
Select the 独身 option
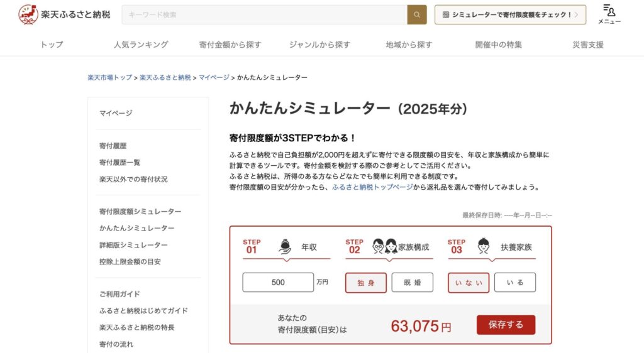pyautogui.click(x=366, y=283)
